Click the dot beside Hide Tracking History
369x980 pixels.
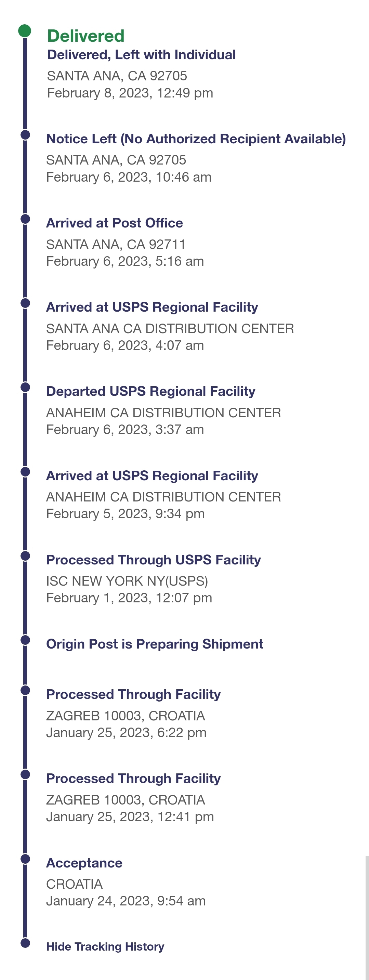25,943
